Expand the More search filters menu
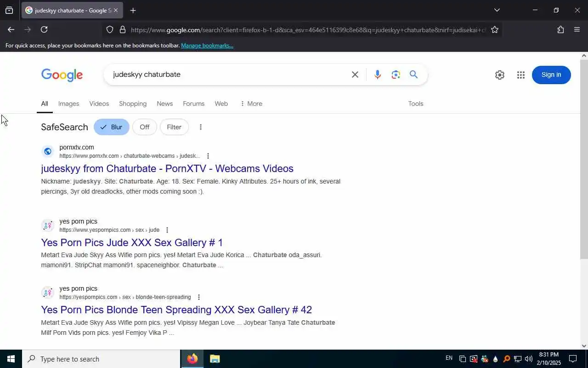Viewport: 588px width, 368px height. [x=251, y=103]
